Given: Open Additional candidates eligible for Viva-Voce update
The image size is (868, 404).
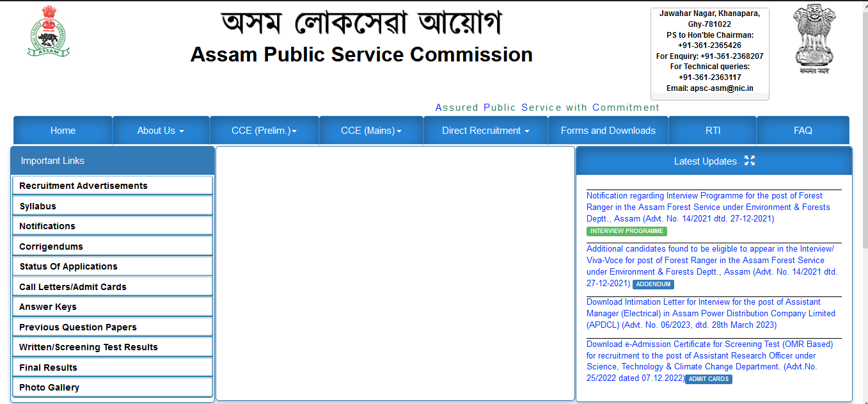Looking at the screenshot, I should (x=712, y=266).
